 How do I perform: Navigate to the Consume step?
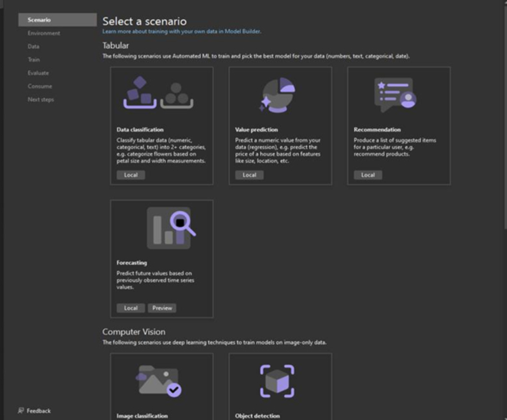coord(39,86)
